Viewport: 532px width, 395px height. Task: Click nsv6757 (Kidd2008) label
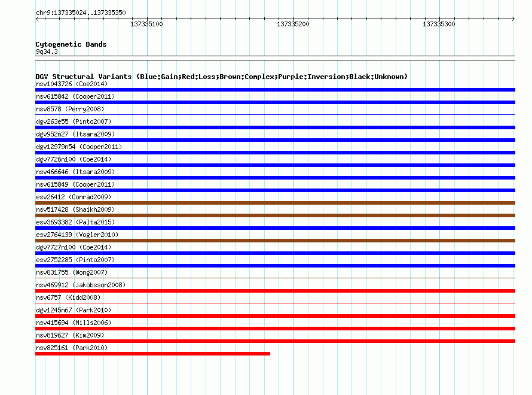point(68,297)
